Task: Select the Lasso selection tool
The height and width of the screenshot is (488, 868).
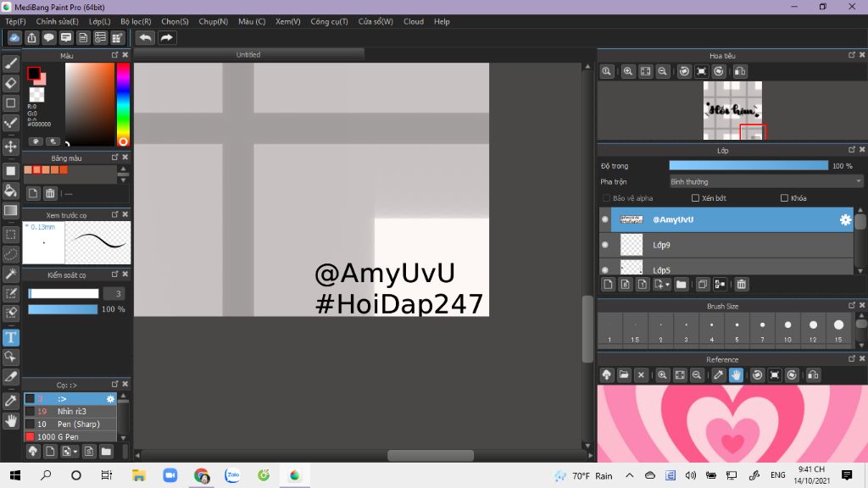Action: point(10,254)
